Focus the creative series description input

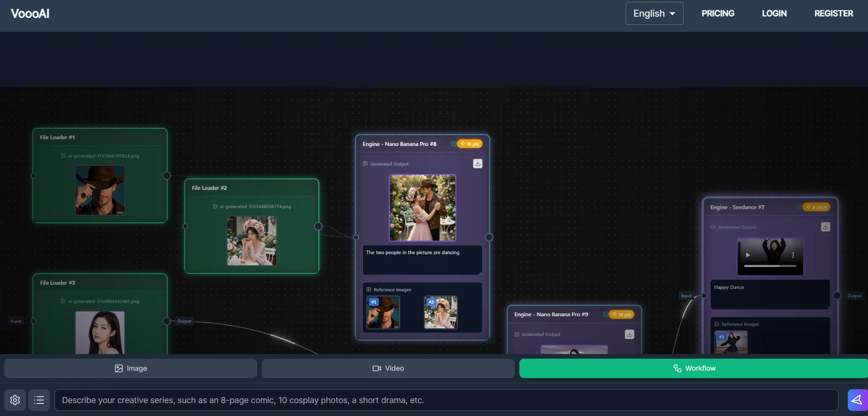(x=446, y=400)
